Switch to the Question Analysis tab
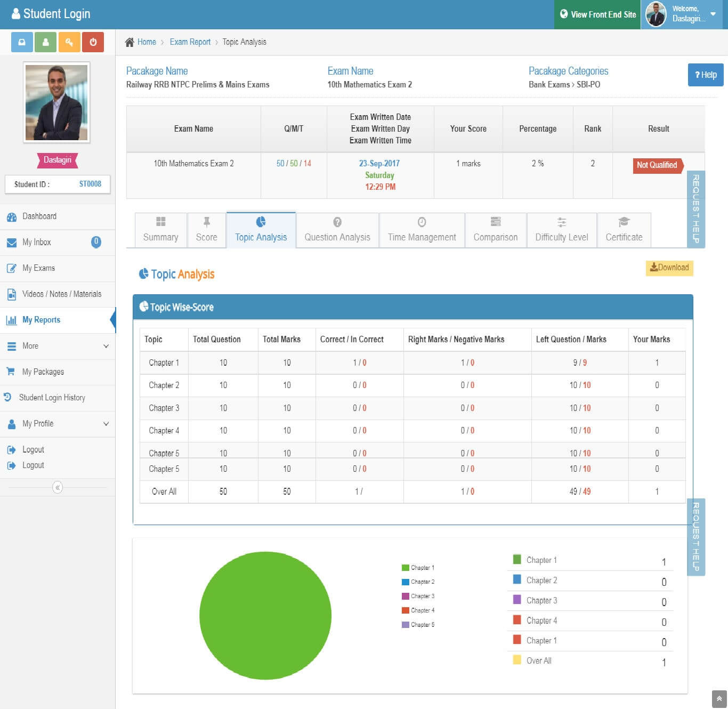Image resolution: width=728 pixels, height=709 pixels. pyautogui.click(x=337, y=230)
